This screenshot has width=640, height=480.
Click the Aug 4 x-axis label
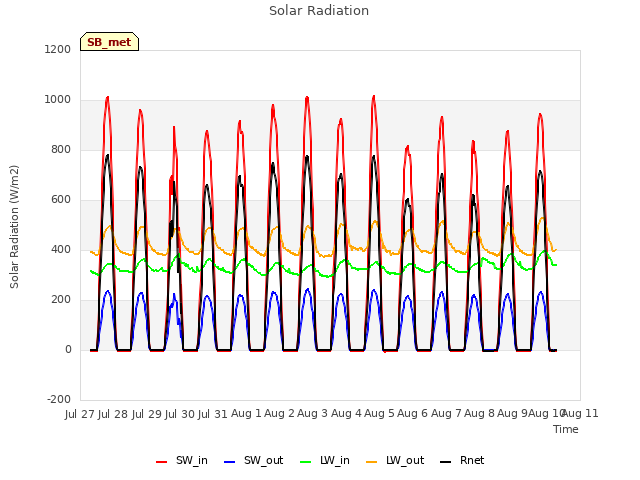coord(346,414)
